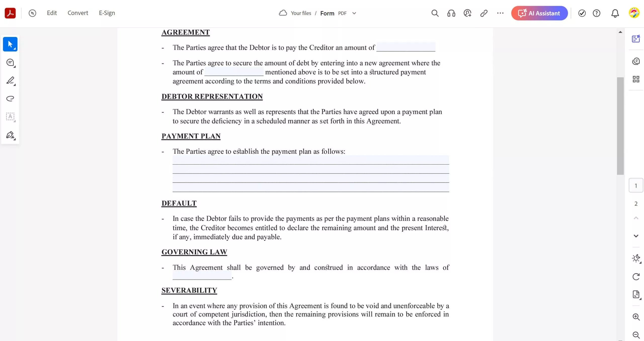Viewport: 644px width, 341px height.
Task: Open the More Options ellipsis menu
Action: point(500,13)
